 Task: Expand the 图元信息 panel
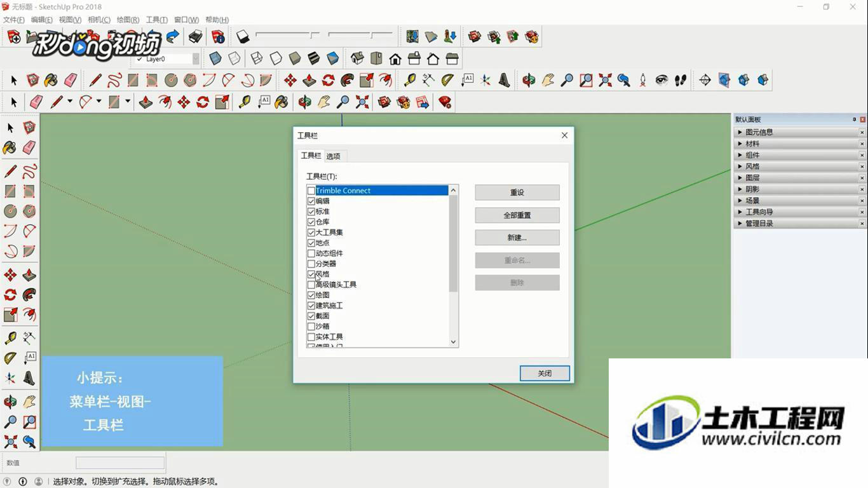[x=740, y=132]
